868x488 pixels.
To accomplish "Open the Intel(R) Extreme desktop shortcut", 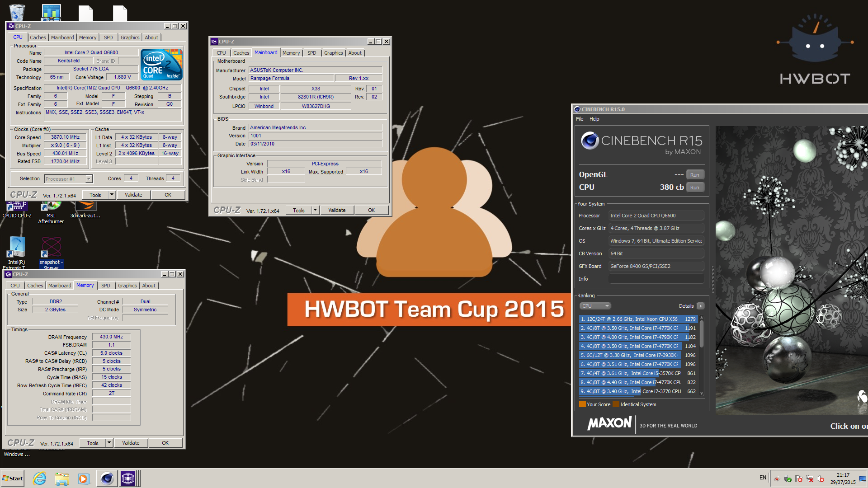I will click(x=17, y=252).
